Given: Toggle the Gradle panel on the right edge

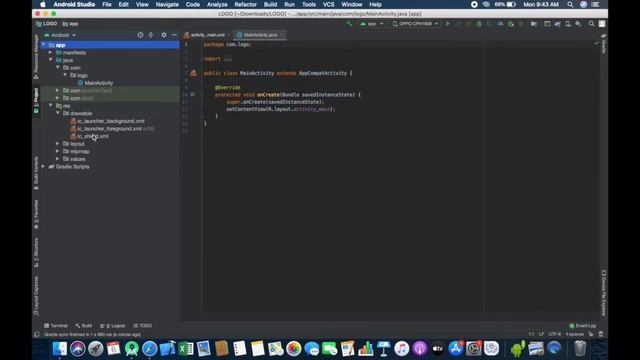Looking at the screenshot, I should point(604,44).
